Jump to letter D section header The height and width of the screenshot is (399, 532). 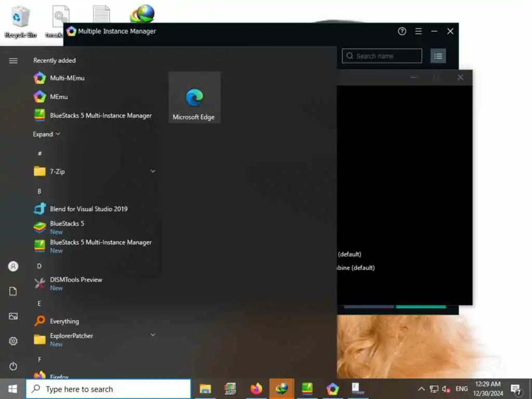click(39, 266)
